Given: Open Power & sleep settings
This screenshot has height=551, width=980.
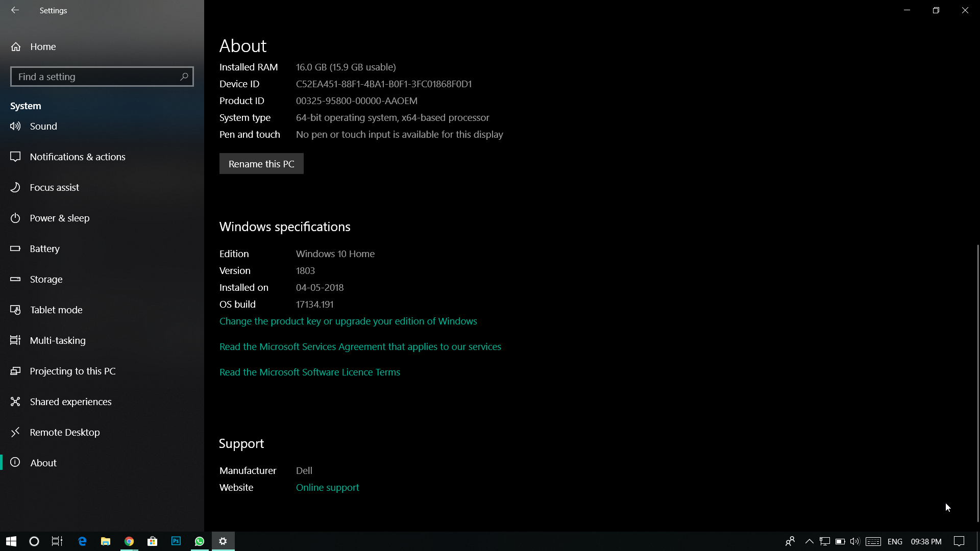Looking at the screenshot, I should pos(60,218).
